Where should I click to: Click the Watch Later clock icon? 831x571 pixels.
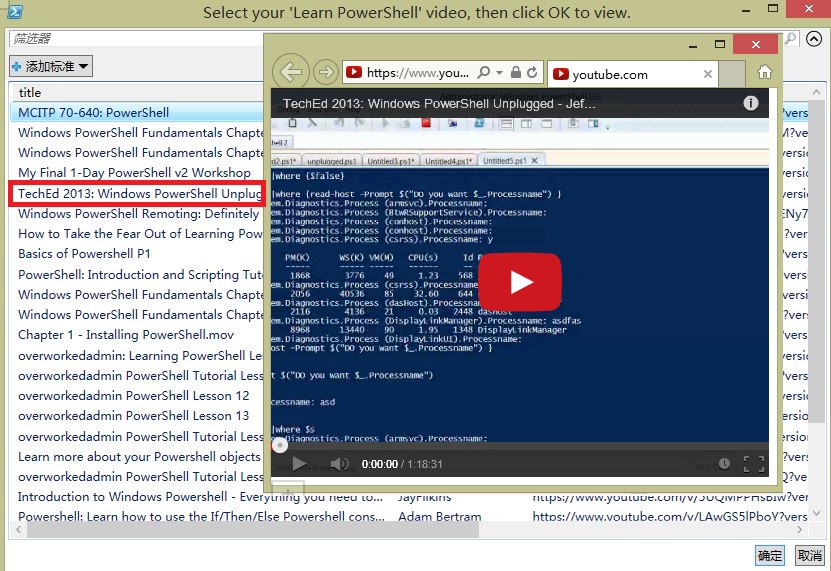pyautogui.click(x=724, y=463)
